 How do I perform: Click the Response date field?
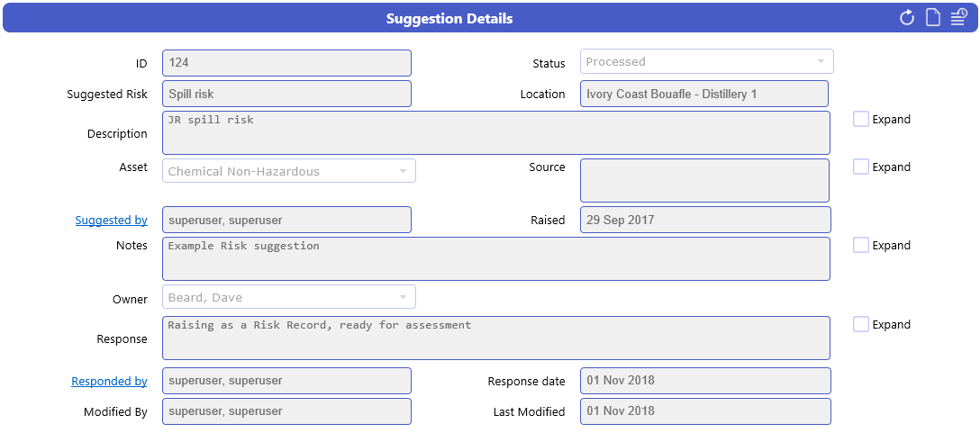(705, 381)
